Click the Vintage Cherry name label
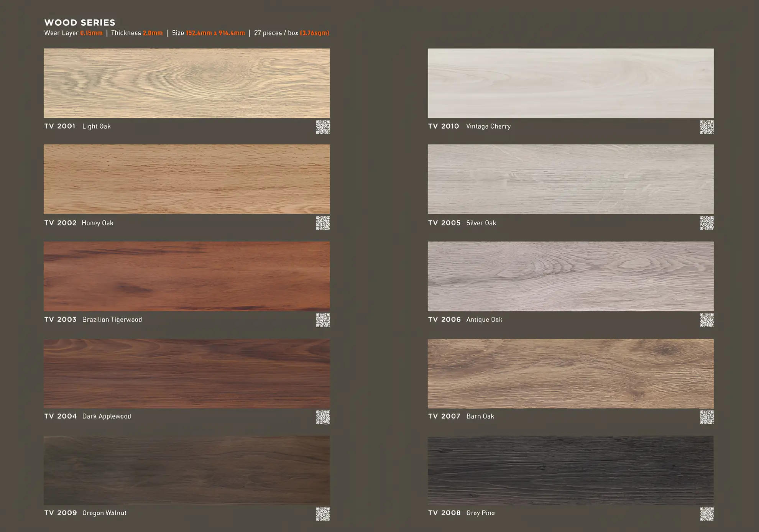Image resolution: width=759 pixels, height=532 pixels. [x=488, y=126]
